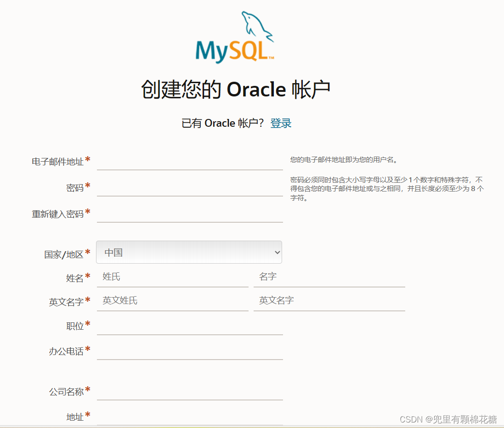
Task: Click the 电子邮件地址 label
Action: pyautogui.click(x=58, y=162)
